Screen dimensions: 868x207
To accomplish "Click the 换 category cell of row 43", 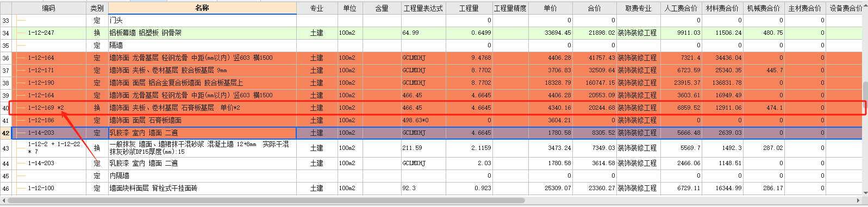I will pyautogui.click(x=97, y=148).
